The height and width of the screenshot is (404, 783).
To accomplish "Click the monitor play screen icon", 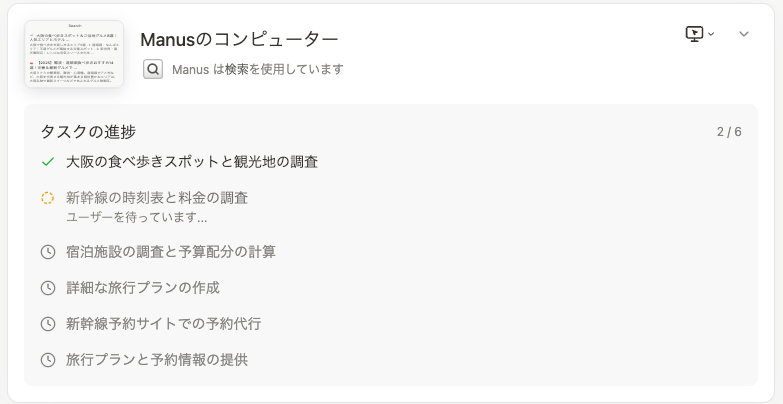I will (694, 34).
